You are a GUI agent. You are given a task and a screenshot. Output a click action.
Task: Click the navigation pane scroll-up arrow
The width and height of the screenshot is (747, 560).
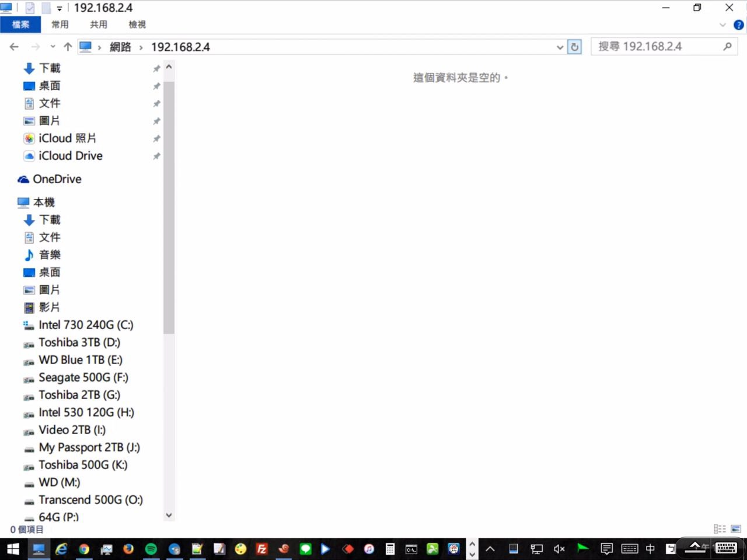[x=169, y=67]
